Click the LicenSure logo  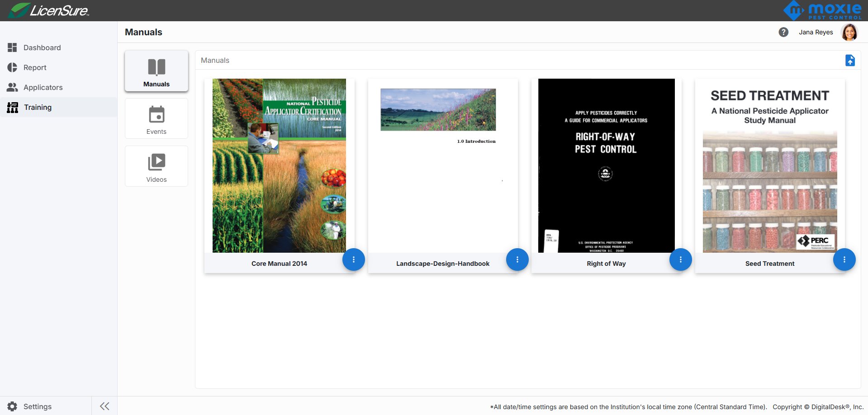pos(49,10)
